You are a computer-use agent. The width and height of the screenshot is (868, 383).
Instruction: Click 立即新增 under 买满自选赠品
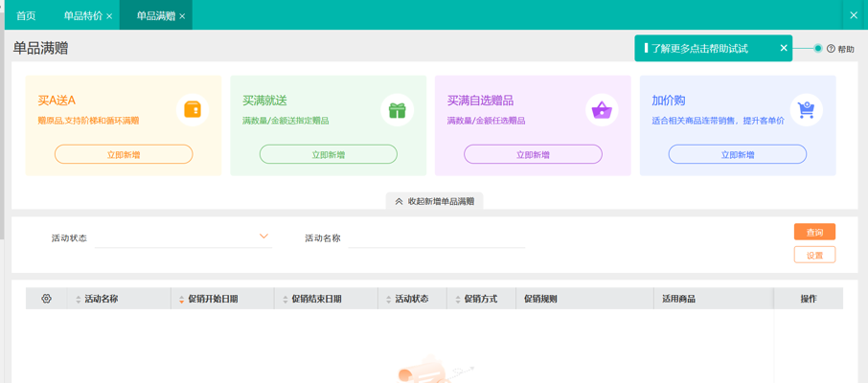533,154
